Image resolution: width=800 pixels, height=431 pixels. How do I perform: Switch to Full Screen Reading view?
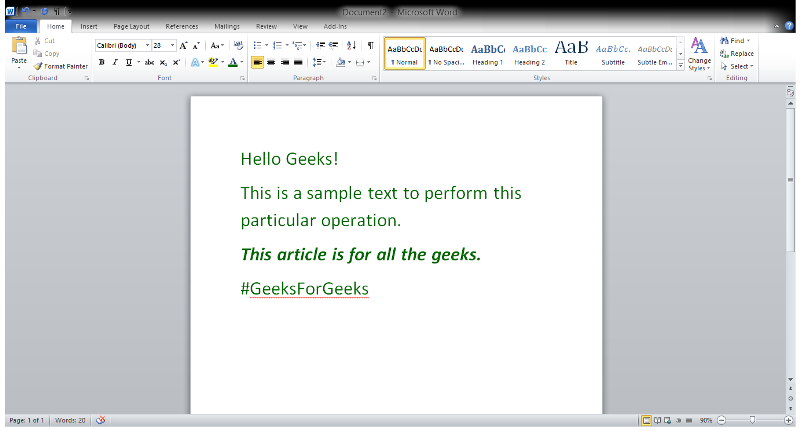(658, 421)
